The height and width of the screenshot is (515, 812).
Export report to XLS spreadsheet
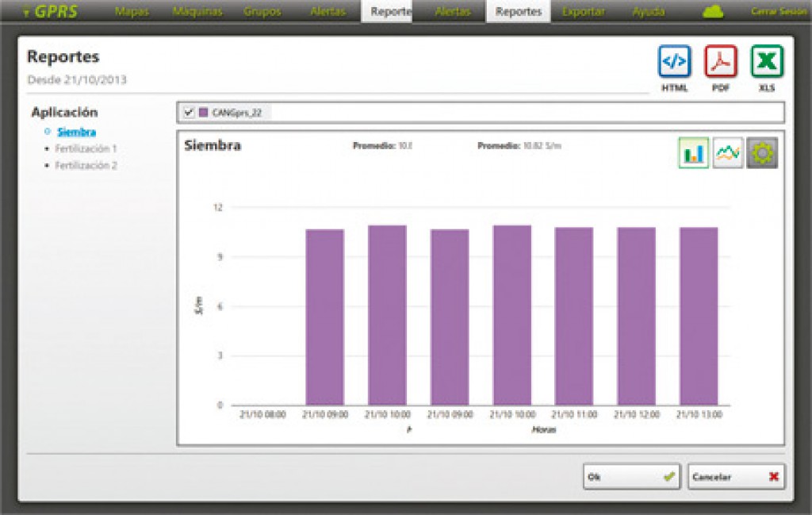[x=767, y=62]
